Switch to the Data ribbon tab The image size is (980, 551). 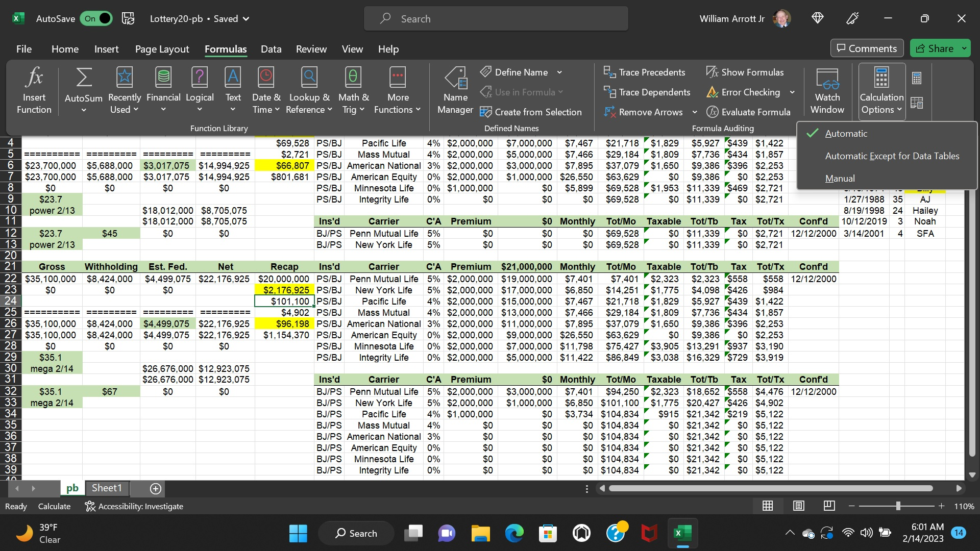coord(271,49)
